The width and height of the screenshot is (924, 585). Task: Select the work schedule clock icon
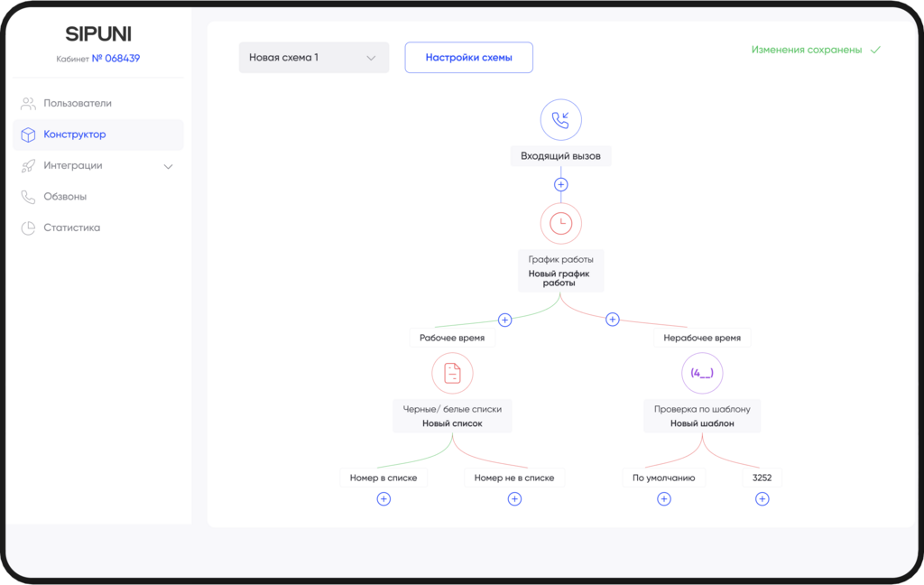point(560,224)
